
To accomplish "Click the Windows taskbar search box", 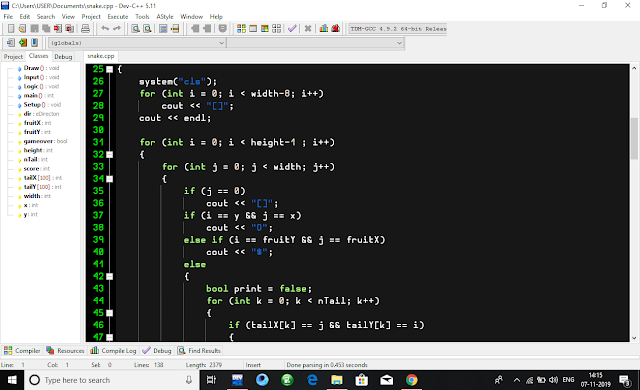I will click(x=111, y=380).
